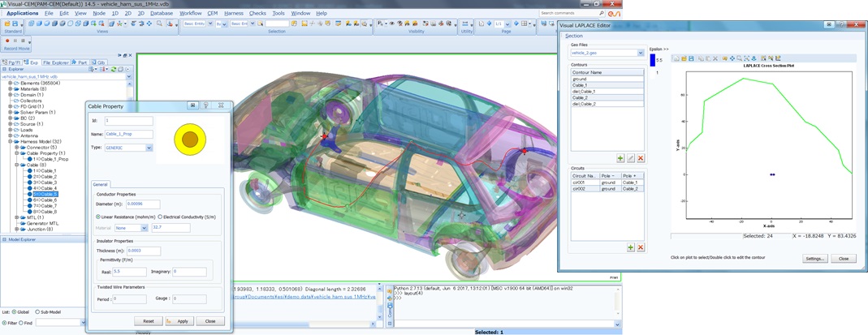Select the Find radio button
The height and width of the screenshot is (335, 868).
(x=21, y=322)
